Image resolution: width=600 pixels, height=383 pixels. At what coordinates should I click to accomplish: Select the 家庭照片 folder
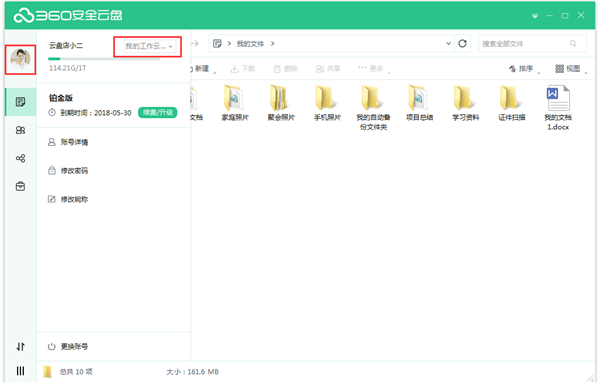pos(235,103)
